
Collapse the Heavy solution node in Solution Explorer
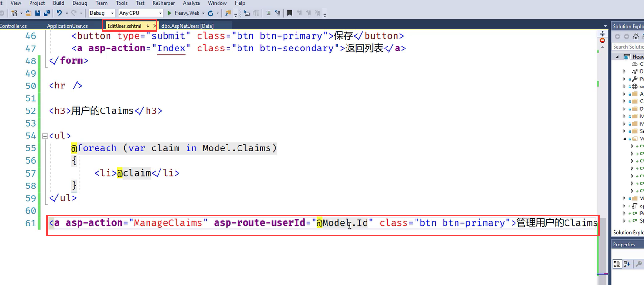[617, 57]
